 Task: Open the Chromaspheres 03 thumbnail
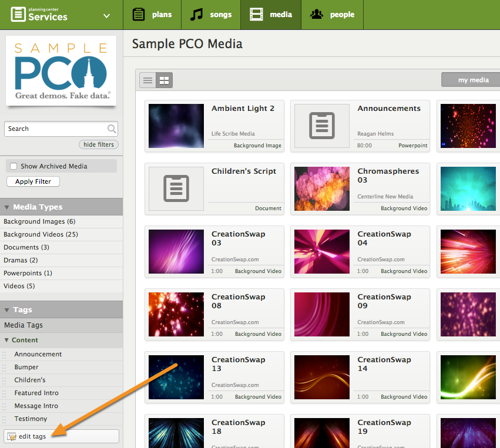(x=322, y=188)
